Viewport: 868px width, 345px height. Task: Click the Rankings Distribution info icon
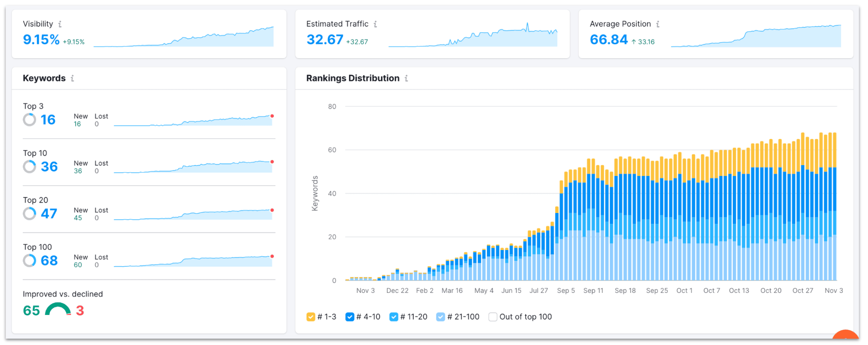tap(406, 78)
